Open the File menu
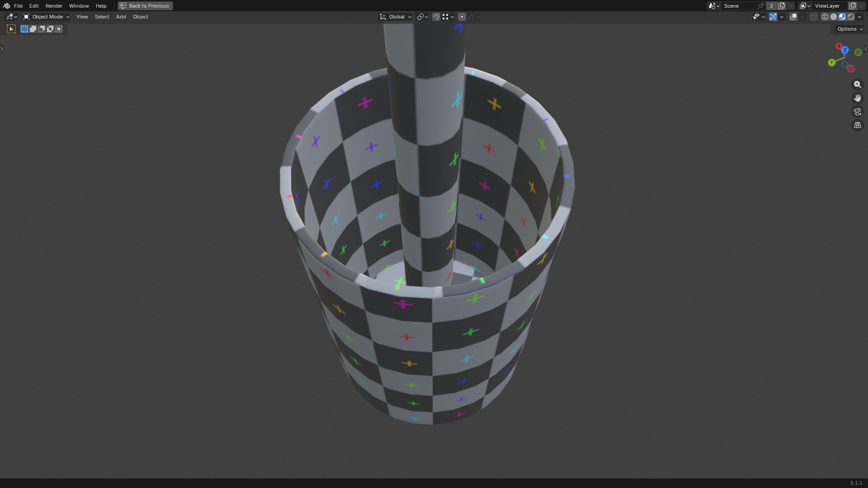868x488 pixels. [x=18, y=6]
